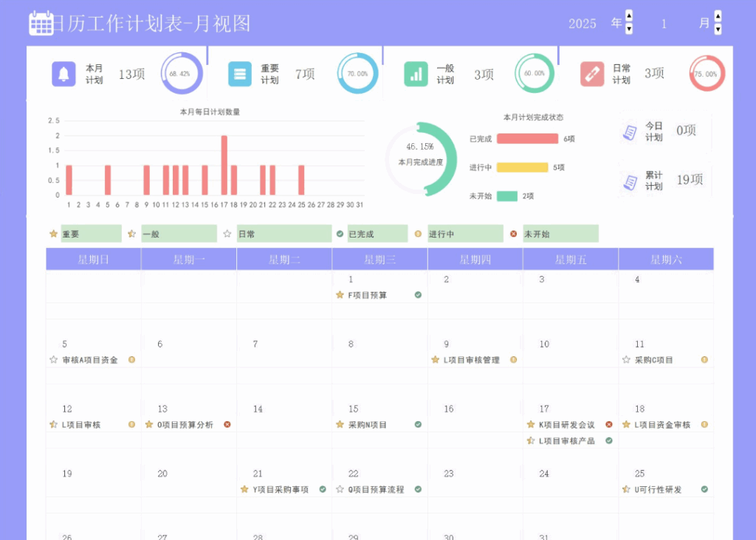Click the star icon of F项目预算
Image resolution: width=756 pixels, height=540 pixels.
point(340,295)
